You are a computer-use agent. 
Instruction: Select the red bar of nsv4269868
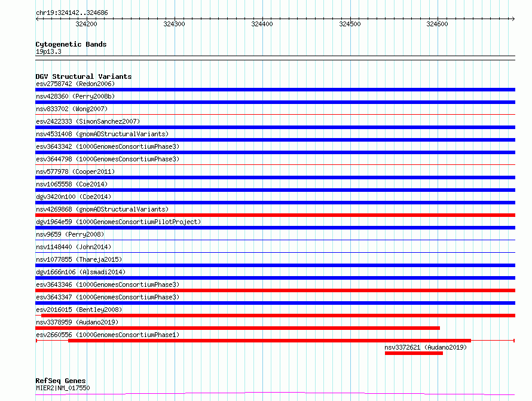pos(275,215)
